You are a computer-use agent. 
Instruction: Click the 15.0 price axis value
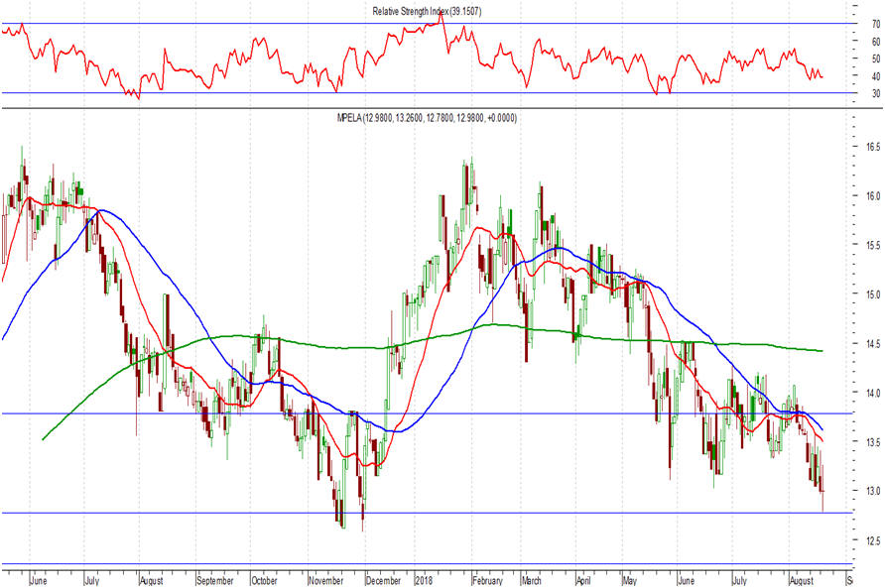click(873, 294)
